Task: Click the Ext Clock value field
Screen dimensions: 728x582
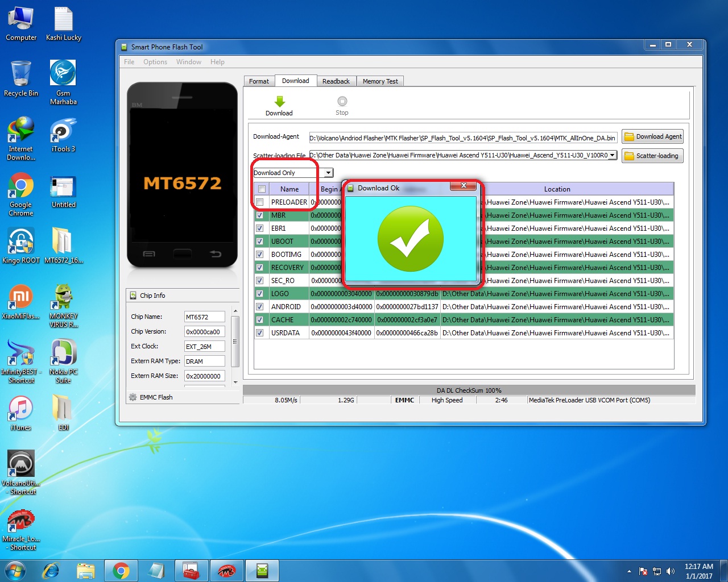Action: tap(204, 347)
